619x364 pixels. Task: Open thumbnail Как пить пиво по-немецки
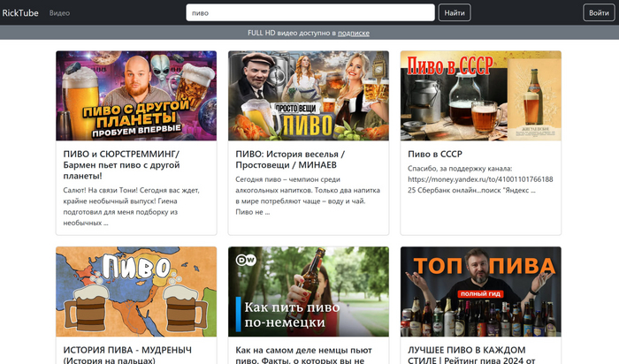pos(309,292)
